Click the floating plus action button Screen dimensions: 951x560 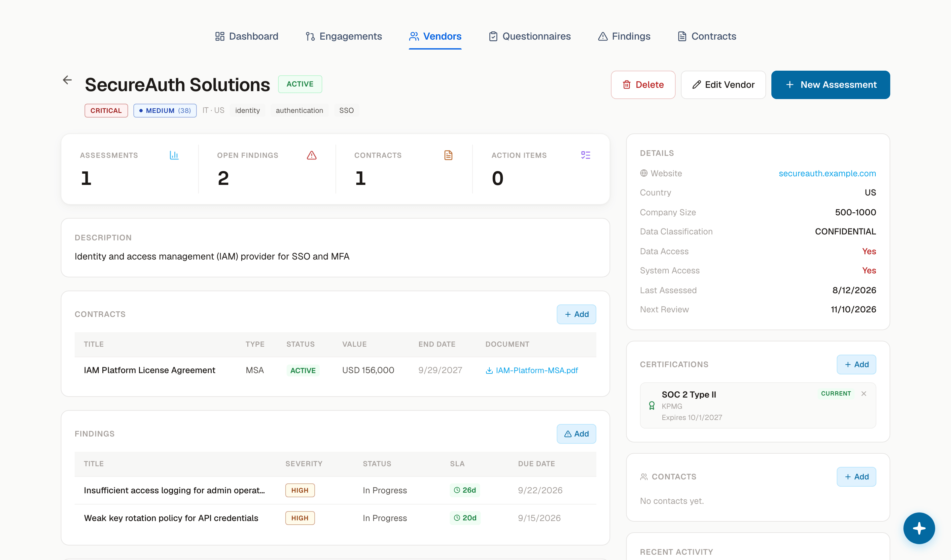point(919,528)
